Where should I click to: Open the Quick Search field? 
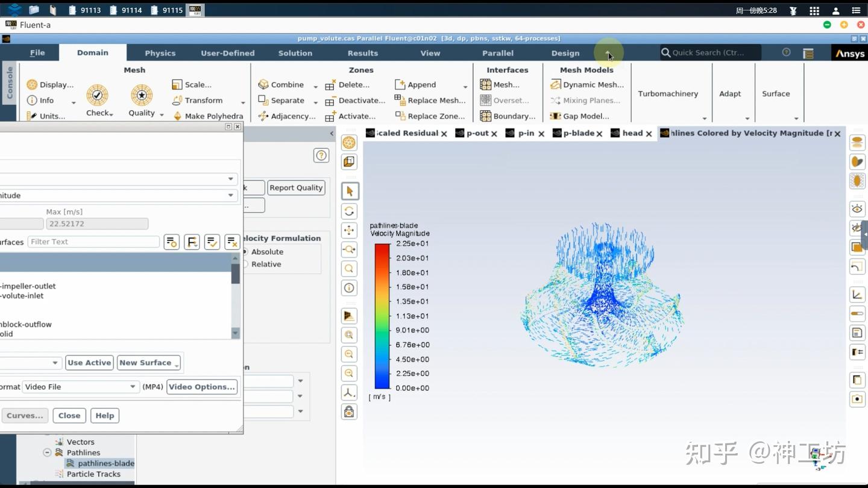(710, 53)
